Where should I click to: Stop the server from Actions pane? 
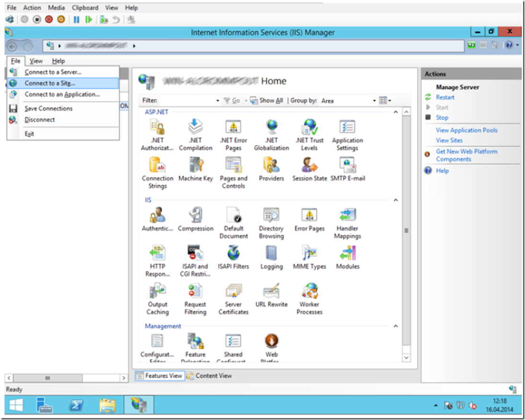tap(441, 118)
